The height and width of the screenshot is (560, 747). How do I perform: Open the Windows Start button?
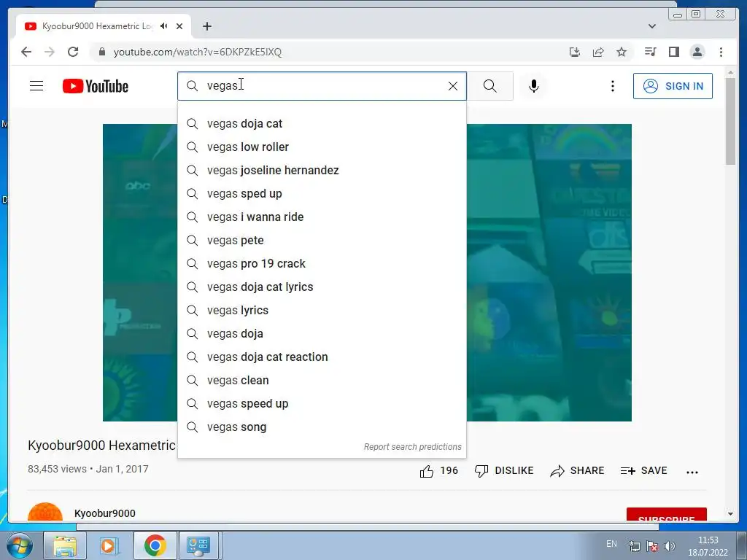click(20, 545)
